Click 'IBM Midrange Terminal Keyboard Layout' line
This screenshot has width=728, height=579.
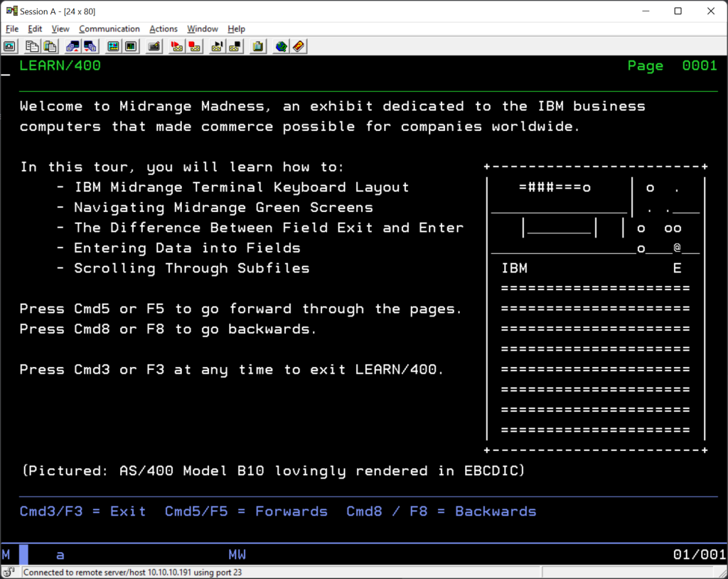[x=242, y=187]
